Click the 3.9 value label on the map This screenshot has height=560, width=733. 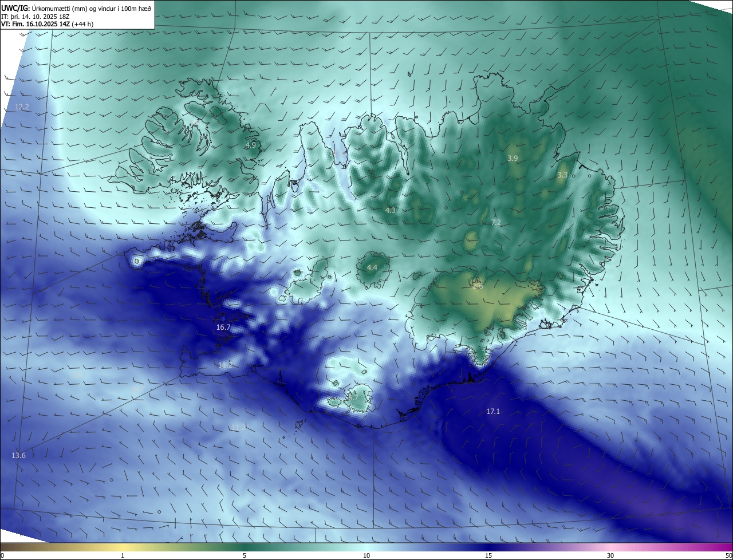coord(513,158)
